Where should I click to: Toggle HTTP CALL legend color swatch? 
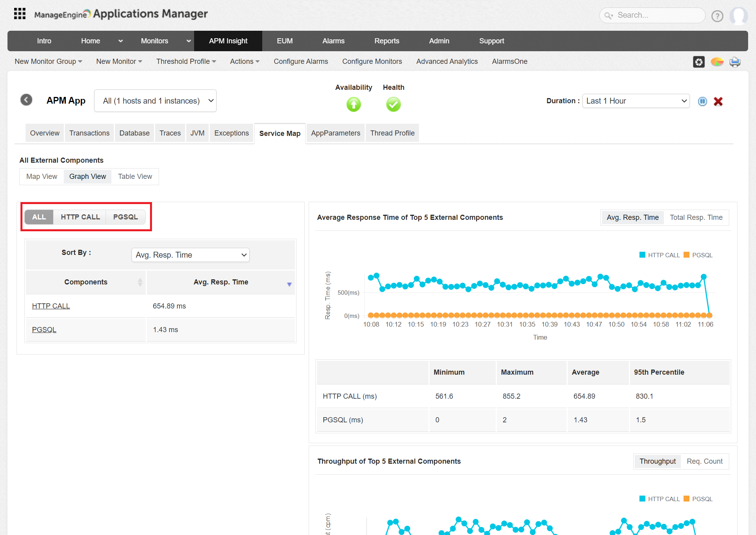click(642, 255)
